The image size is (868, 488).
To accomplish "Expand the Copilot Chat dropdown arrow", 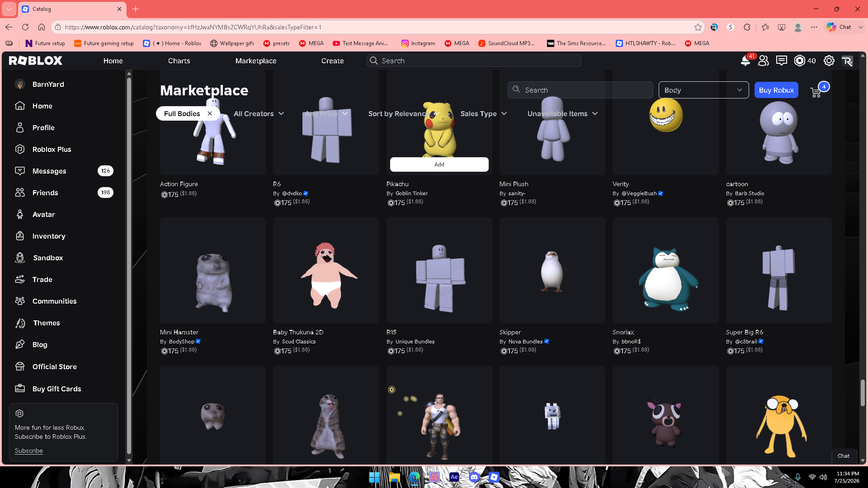I will tap(861, 27).
